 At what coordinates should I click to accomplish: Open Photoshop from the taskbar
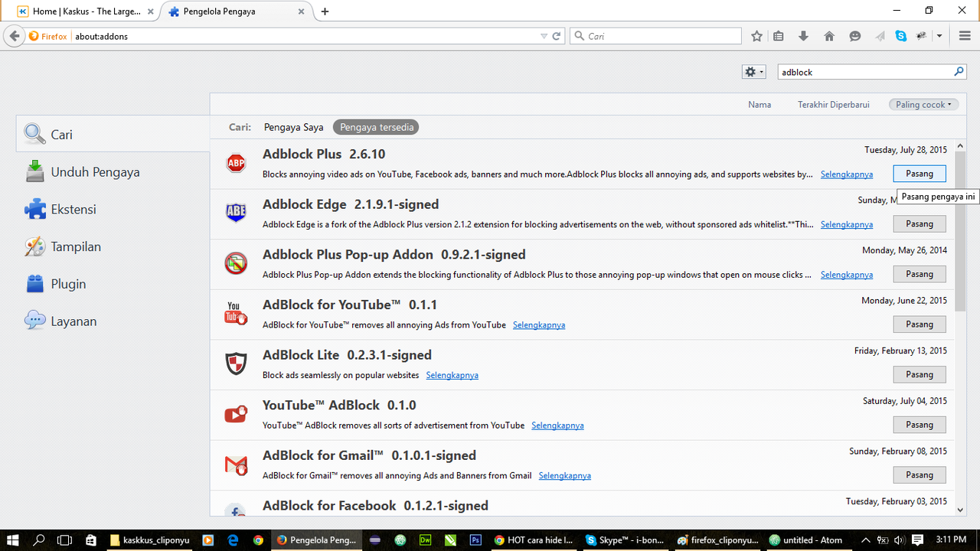click(475, 540)
